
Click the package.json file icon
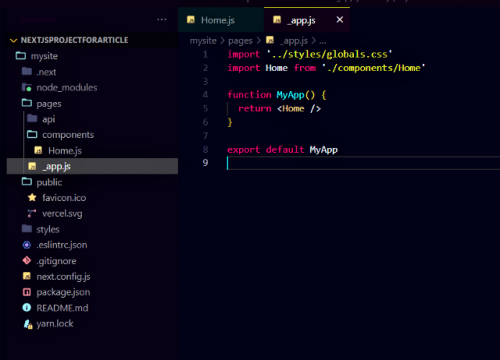(x=27, y=292)
